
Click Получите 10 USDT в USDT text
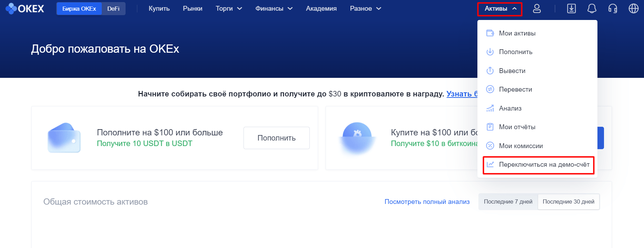(145, 143)
